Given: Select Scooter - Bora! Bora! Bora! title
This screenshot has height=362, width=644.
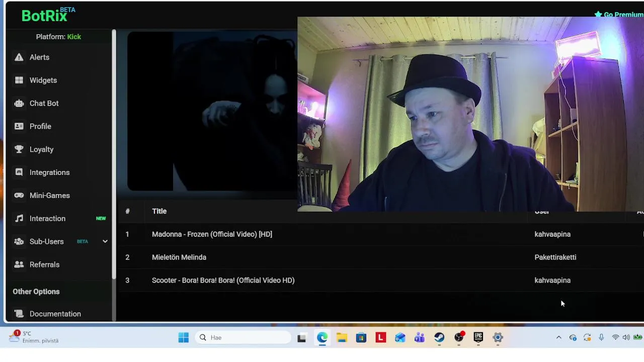Looking at the screenshot, I should 223,281.
